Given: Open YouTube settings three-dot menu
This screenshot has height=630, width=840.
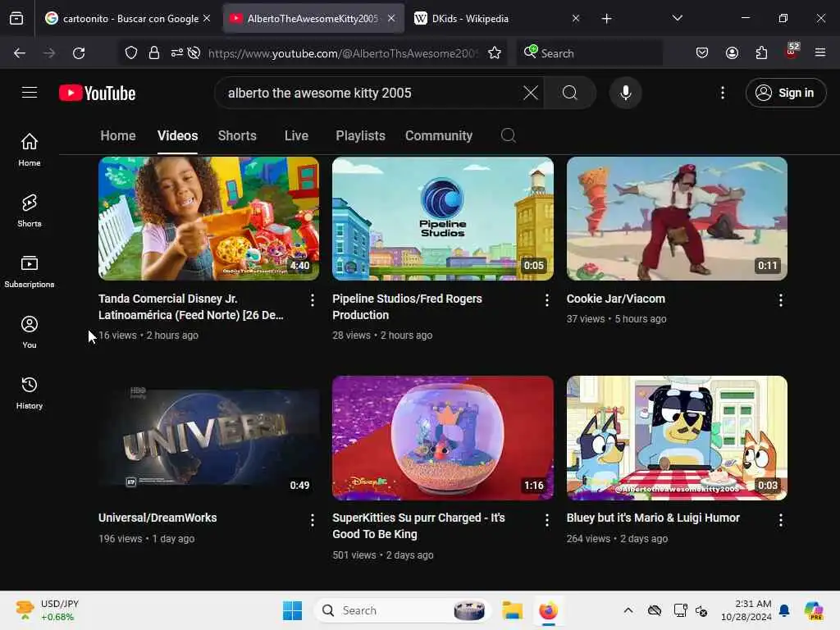Looking at the screenshot, I should click(723, 93).
